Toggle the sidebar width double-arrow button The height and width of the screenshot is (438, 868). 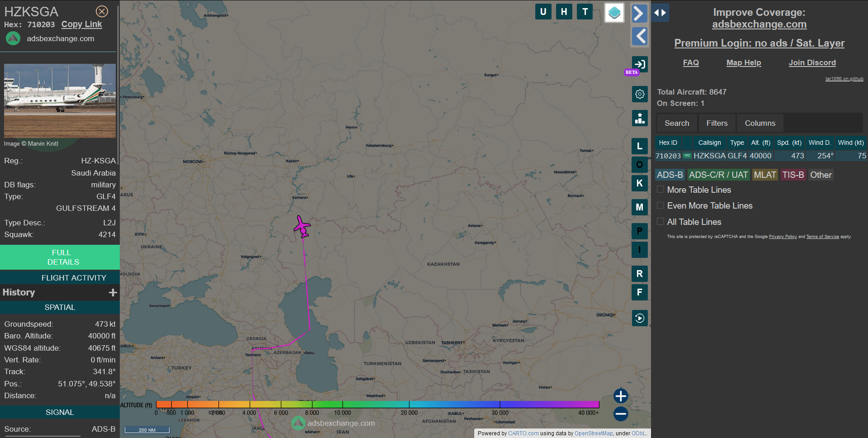pyautogui.click(x=660, y=13)
